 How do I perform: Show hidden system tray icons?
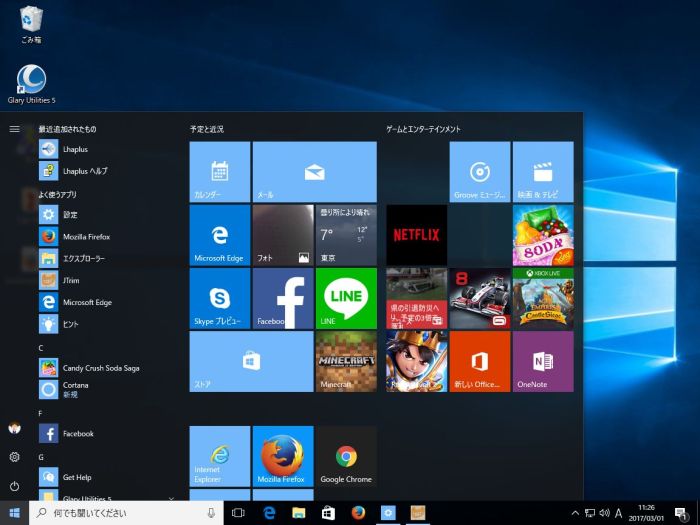coord(575,513)
